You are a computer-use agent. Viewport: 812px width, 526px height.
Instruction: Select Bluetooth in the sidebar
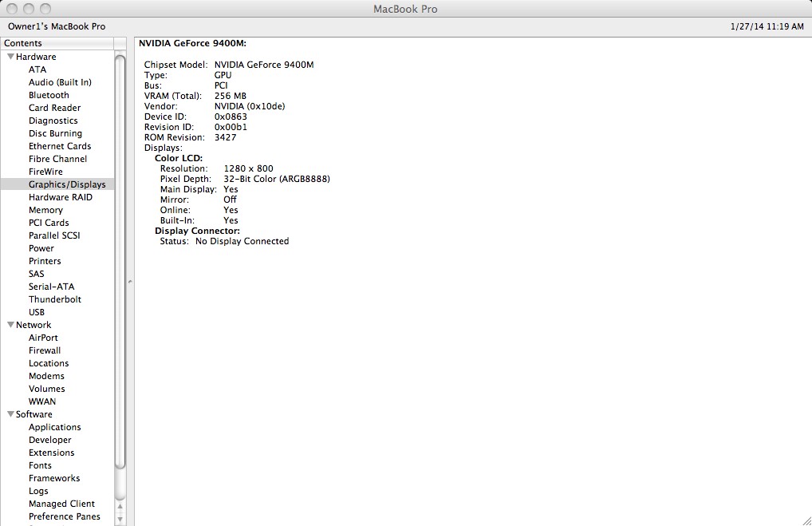click(49, 95)
